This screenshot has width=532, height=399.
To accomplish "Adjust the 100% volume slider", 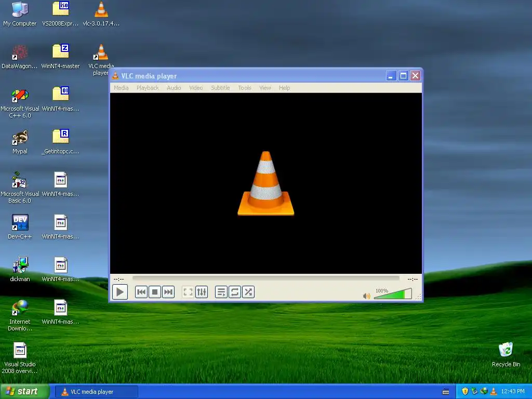I will [393, 294].
